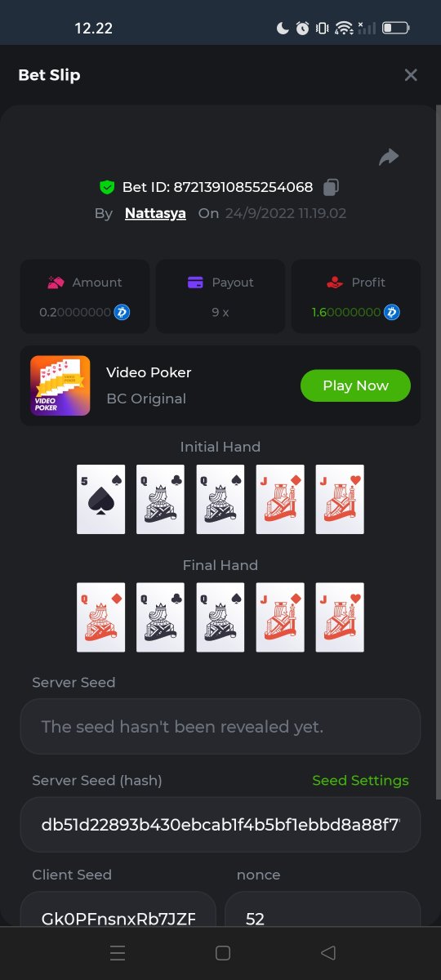Tap the Payout card icon
The width and height of the screenshot is (441, 980).
(x=195, y=283)
